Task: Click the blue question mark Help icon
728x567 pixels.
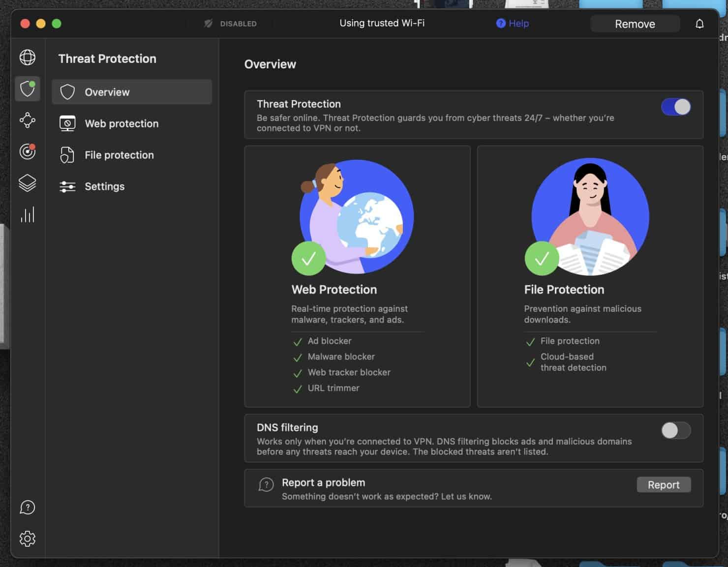Action: point(501,23)
